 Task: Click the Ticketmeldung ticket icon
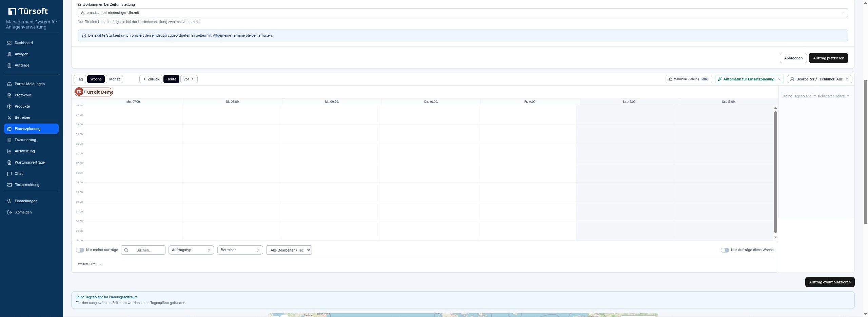click(9, 185)
